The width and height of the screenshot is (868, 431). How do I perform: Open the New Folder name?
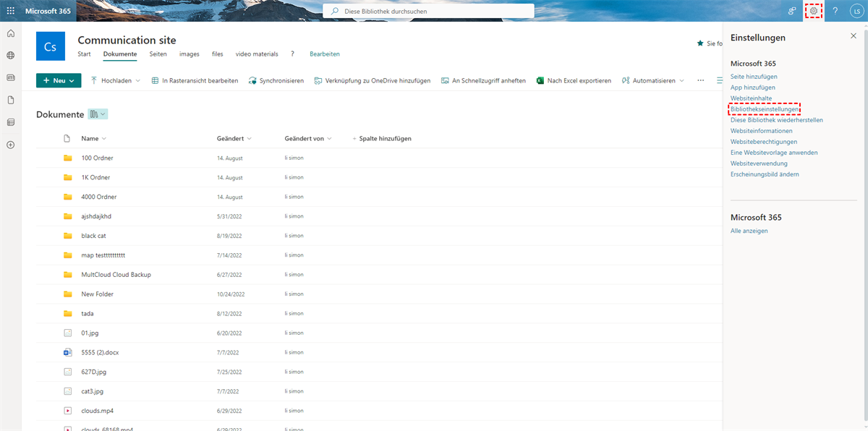(x=98, y=294)
